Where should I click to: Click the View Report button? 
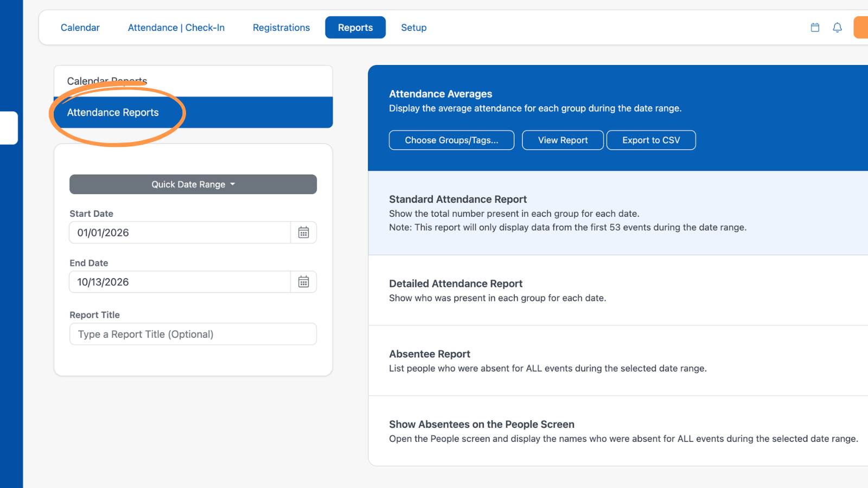[x=563, y=140]
